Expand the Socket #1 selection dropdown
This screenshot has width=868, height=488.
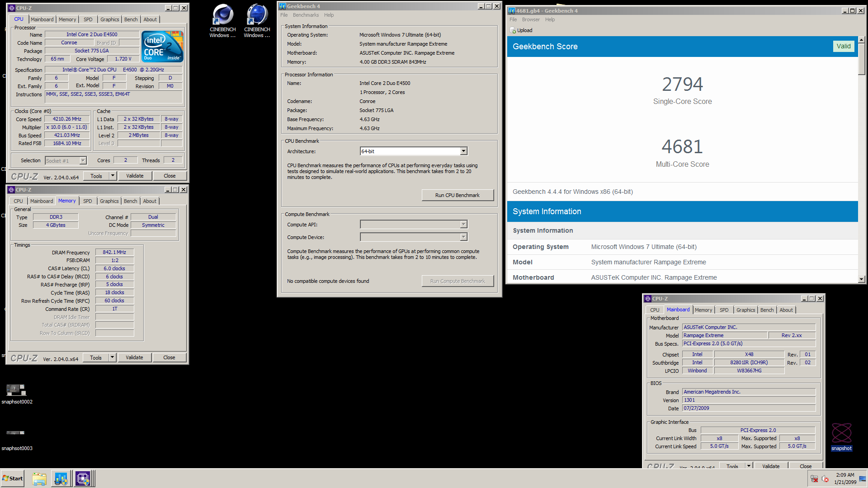(83, 161)
